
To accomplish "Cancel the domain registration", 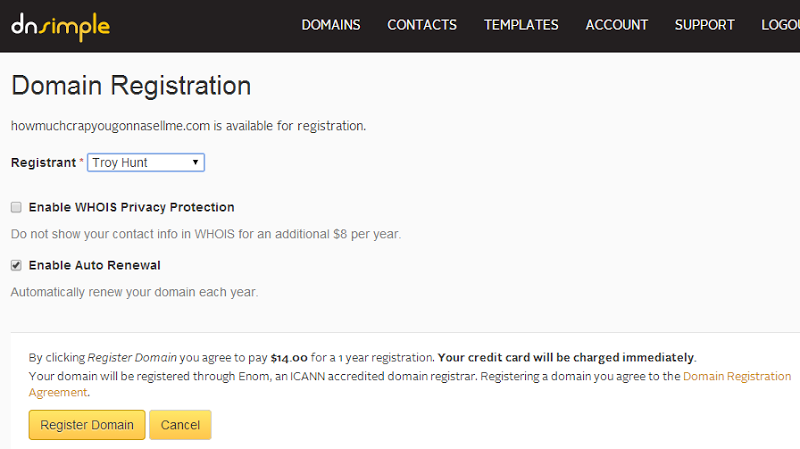I will click(x=180, y=425).
